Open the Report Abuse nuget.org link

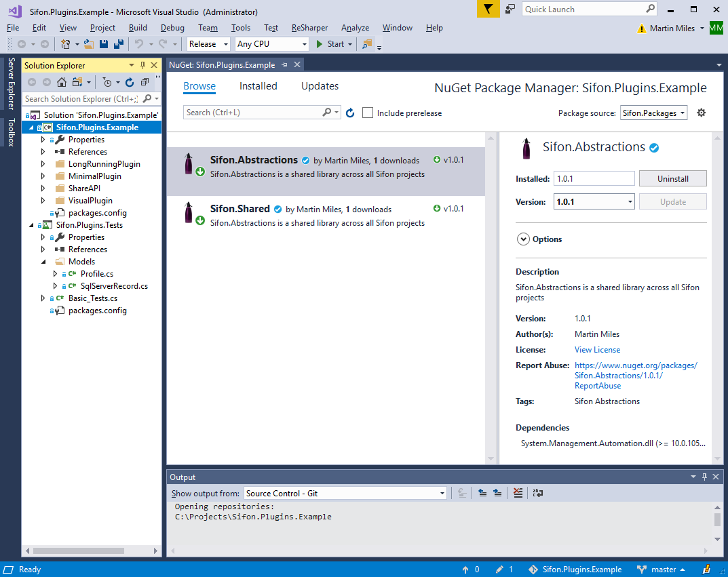pos(636,376)
